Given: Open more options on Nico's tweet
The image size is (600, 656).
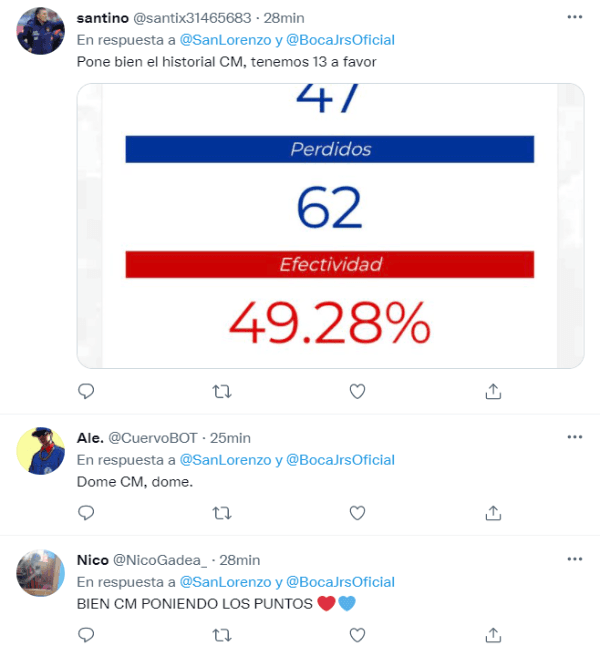Looking at the screenshot, I should 574,559.
